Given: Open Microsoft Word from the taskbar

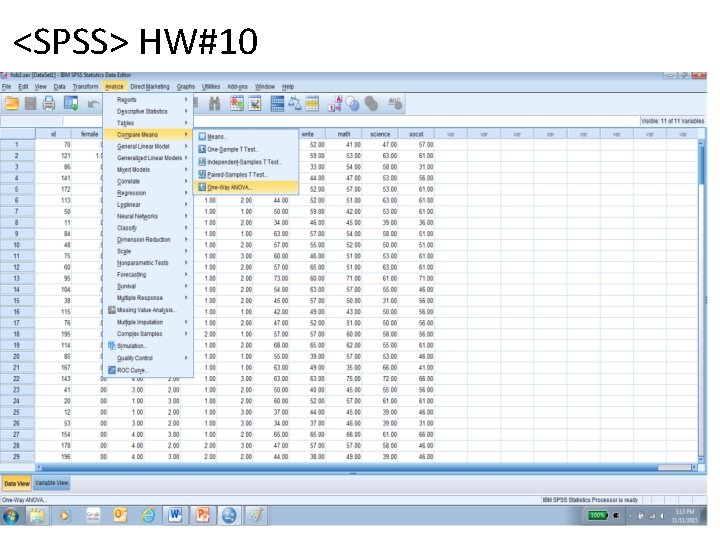Looking at the screenshot, I should [175, 516].
